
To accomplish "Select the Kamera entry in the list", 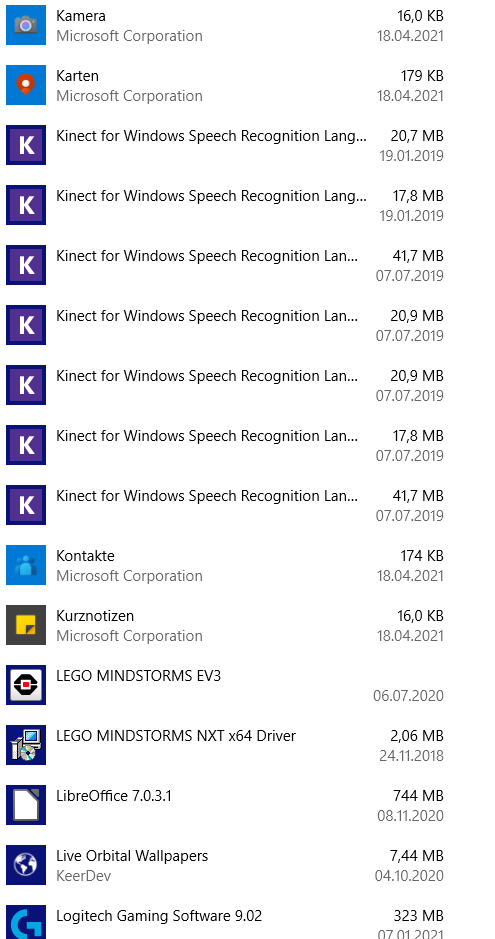I will 225,25.
